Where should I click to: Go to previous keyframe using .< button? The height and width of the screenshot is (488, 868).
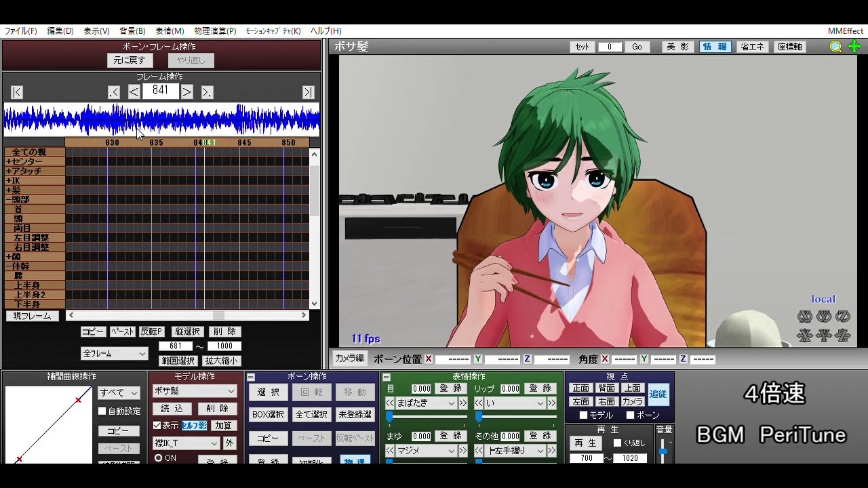[x=114, y=92]
